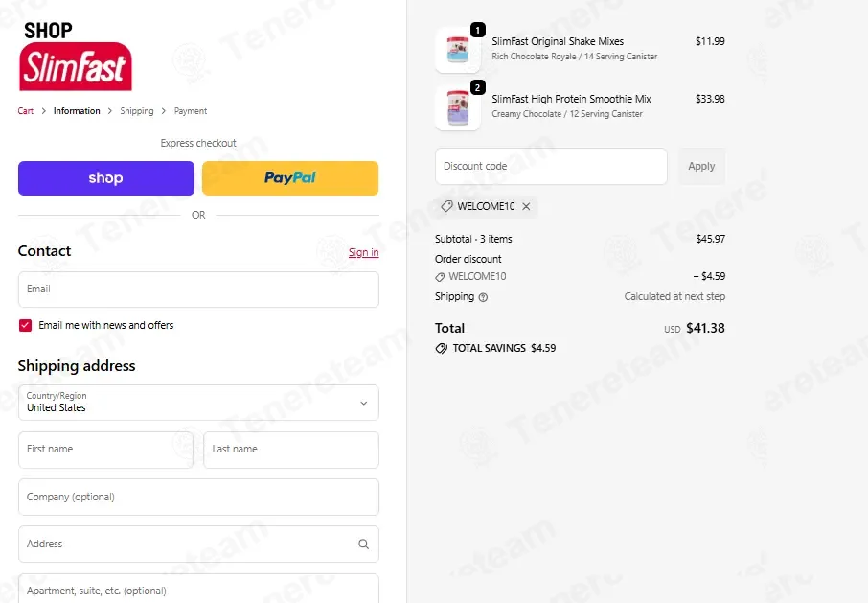Click the quantity badge on Smoothie Mix
This screenshot has height=603, width=868.
click(478, 87)
